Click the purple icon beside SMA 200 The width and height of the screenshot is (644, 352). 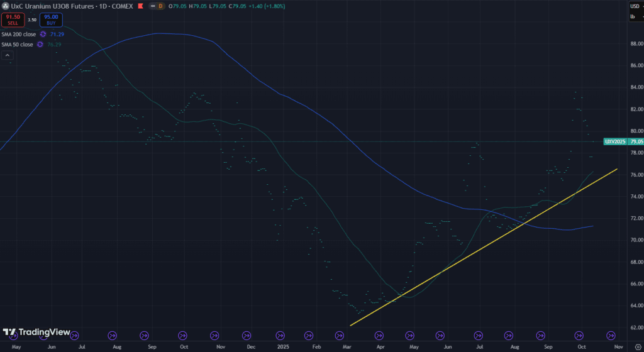43,34
